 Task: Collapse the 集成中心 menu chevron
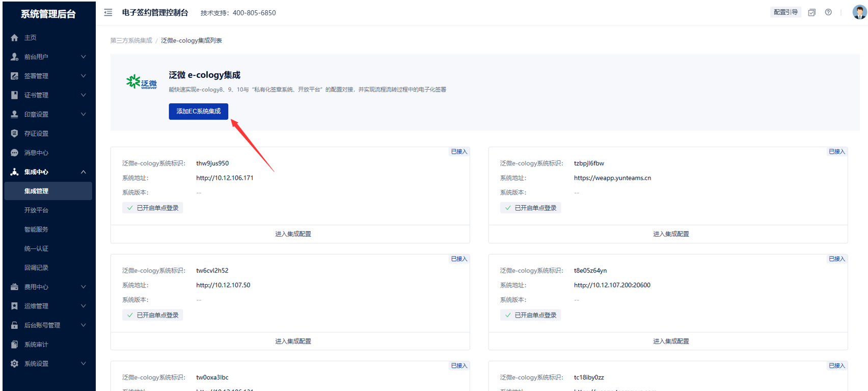[83, 172]
